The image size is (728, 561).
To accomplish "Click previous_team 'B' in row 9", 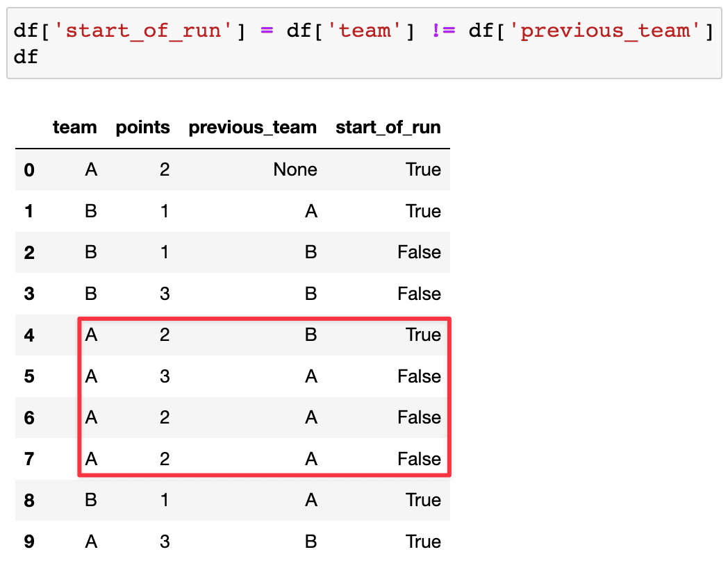I will coord(311,542).
